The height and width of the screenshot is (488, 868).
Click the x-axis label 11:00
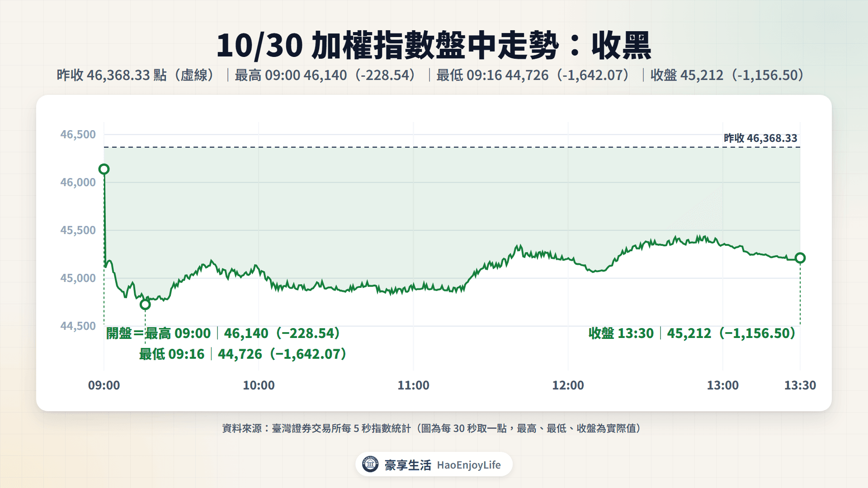[413, 385]
